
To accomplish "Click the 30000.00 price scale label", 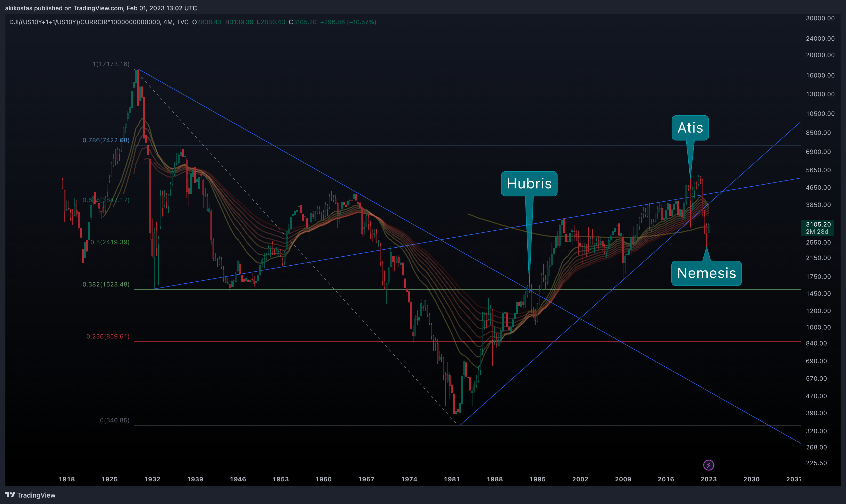I will pyautogui.click(x=820, y=18).
